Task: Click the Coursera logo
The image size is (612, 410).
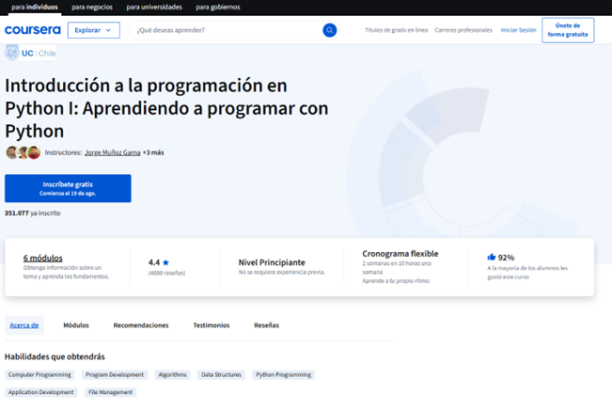Action: pyautogui.click(x=32, y=30)
